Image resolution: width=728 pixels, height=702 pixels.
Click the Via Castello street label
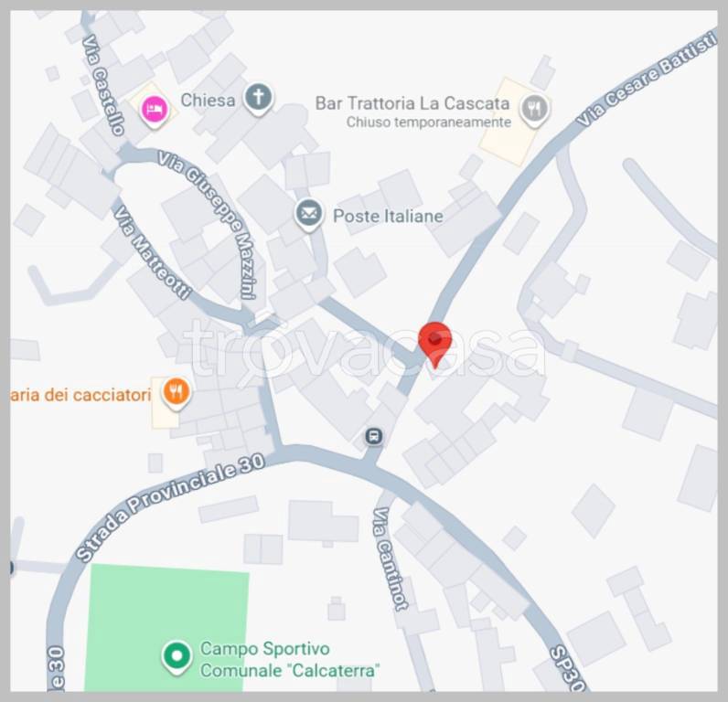click(103, 85)
